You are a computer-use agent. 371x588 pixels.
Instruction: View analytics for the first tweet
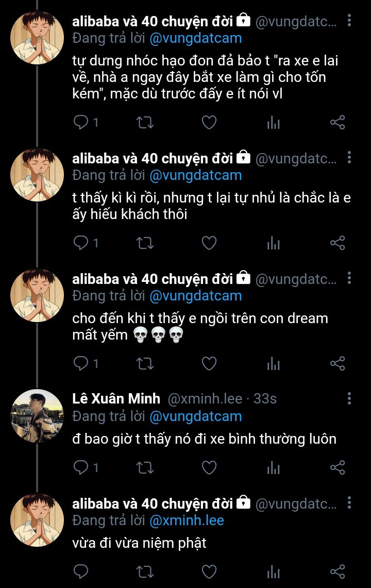click(273, 123)
